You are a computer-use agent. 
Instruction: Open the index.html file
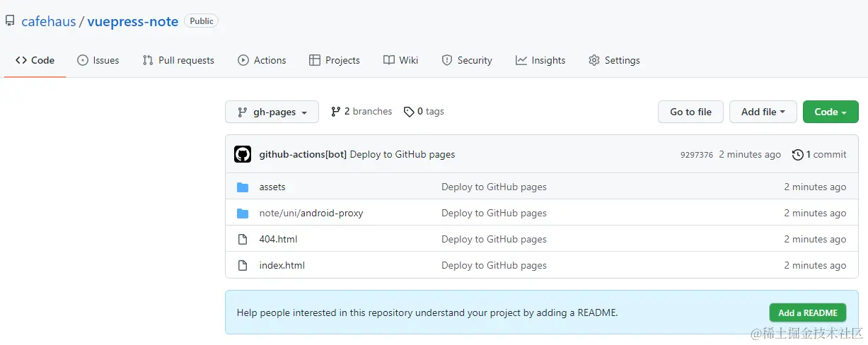pyautogui.click(x=282, y=266)
